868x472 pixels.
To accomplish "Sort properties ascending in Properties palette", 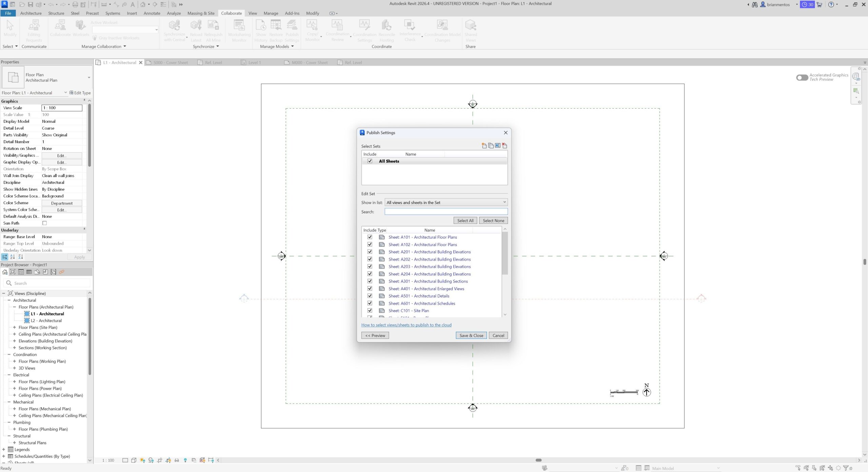I will [x=13, y=257].
